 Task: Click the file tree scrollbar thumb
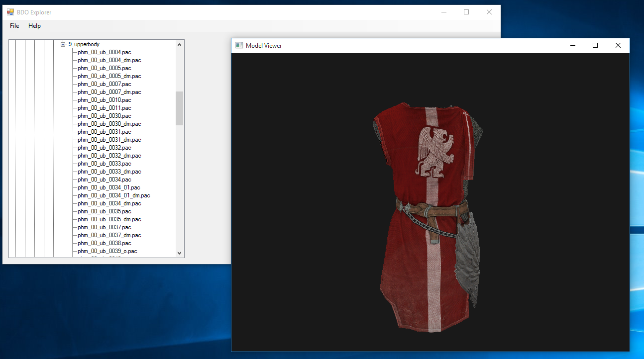tap(179, 108)
